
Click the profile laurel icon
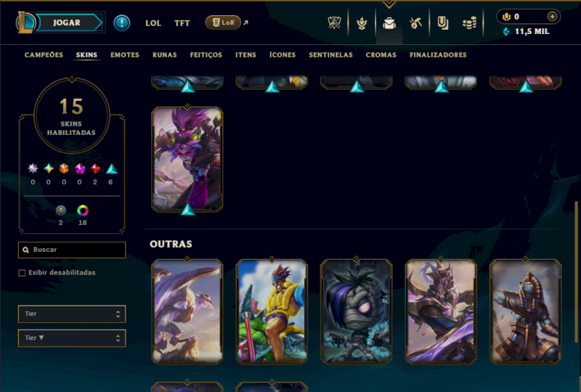click(x=362, y=23)
